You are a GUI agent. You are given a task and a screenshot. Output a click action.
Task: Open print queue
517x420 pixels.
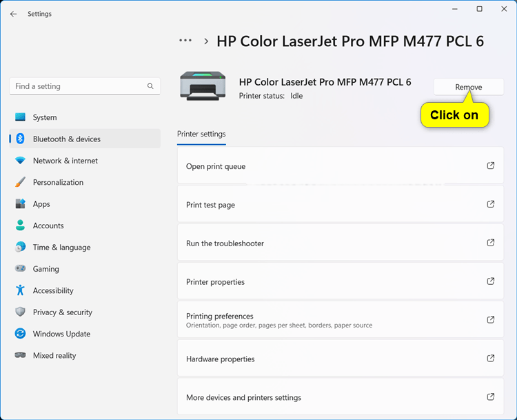[x=341, y=166]
